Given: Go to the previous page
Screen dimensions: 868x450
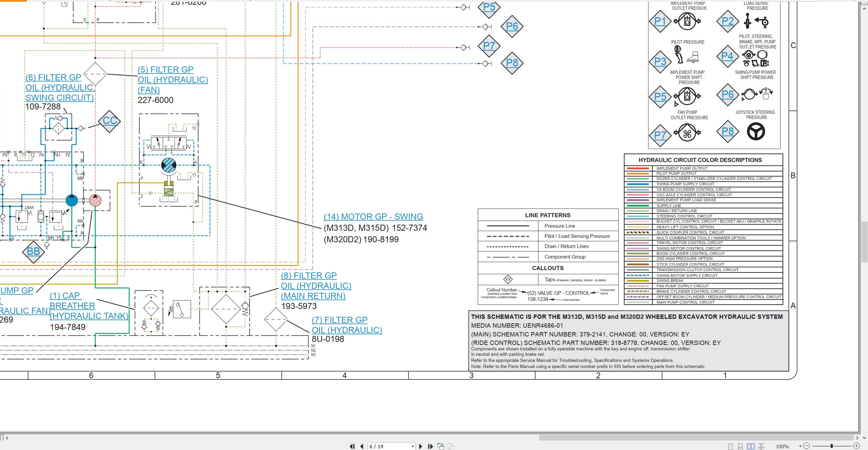Looking at the screenshot, I should coord(362,446).
